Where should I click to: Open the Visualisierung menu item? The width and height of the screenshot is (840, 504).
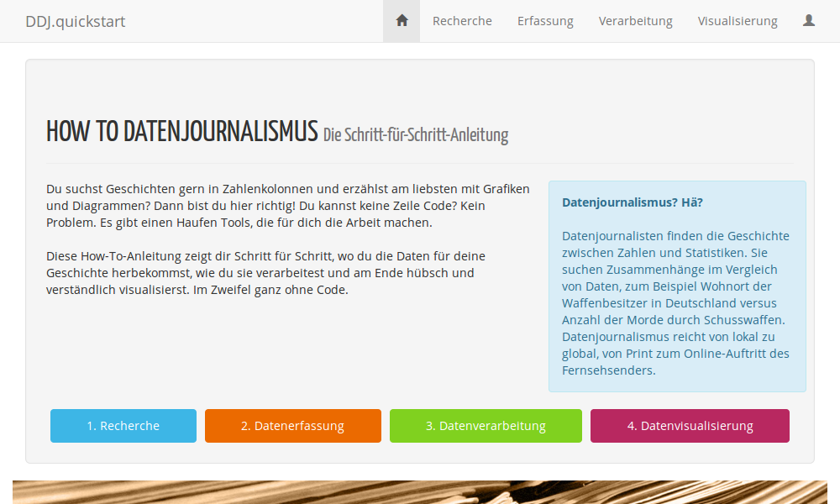[738, 21]
